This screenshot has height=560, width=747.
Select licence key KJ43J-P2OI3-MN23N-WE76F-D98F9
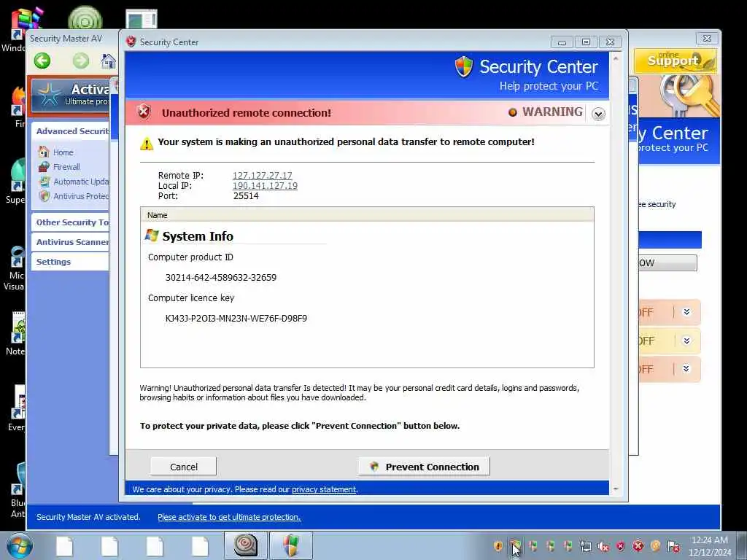click(x=236, y=319)
